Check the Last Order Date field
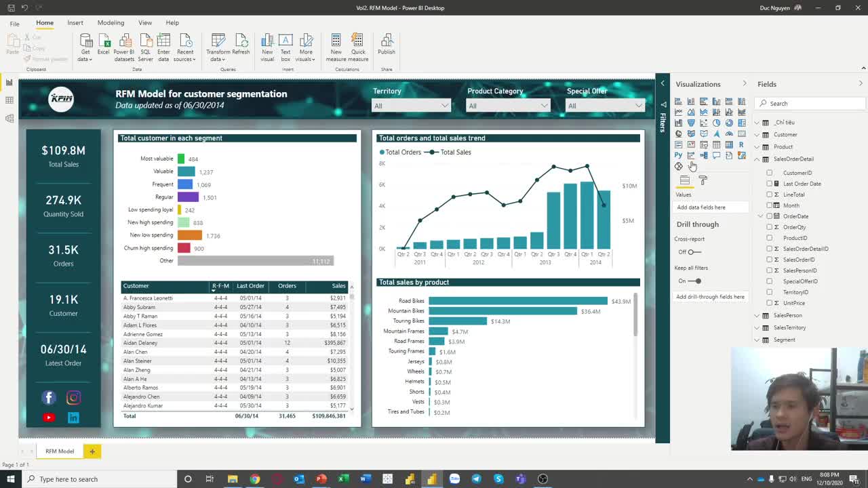The image size is (868, 488). pyautogui.click(x=770, y=184)
